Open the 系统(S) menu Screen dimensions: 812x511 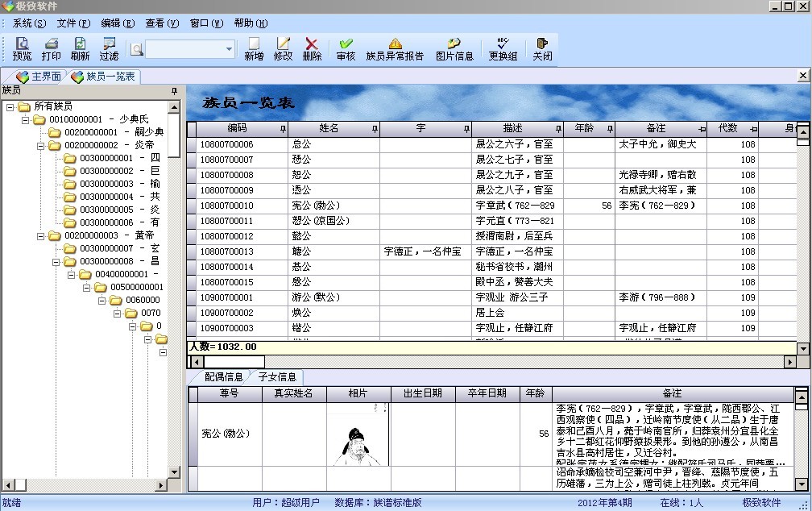29,23
